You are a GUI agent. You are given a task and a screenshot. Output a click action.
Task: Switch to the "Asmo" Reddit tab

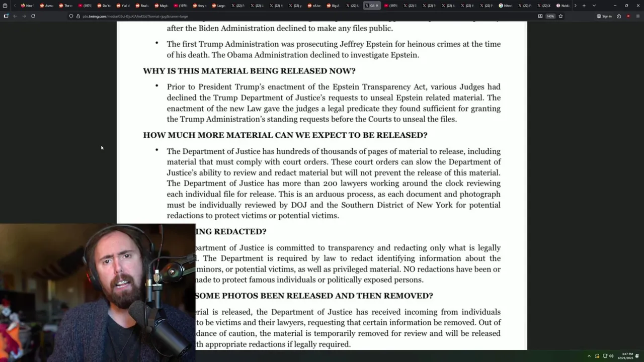(x=46, y=6)
